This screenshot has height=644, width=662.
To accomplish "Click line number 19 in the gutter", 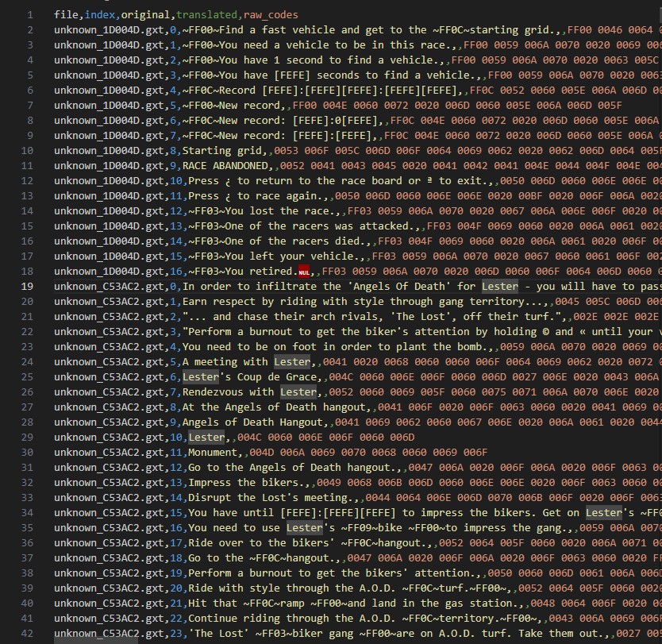I will click(27, 287).
